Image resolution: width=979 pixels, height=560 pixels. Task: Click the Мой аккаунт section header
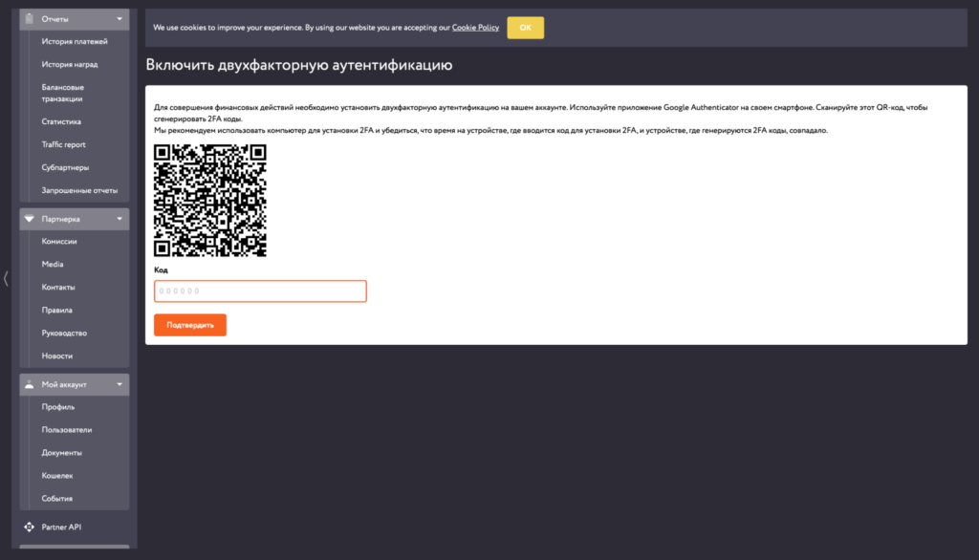[x=75, y=384]
